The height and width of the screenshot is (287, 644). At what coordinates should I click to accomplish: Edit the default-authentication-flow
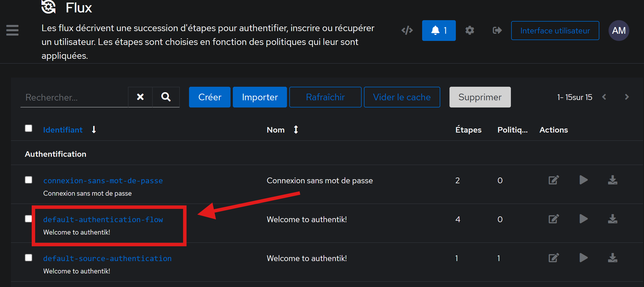[x=554, y=219]
